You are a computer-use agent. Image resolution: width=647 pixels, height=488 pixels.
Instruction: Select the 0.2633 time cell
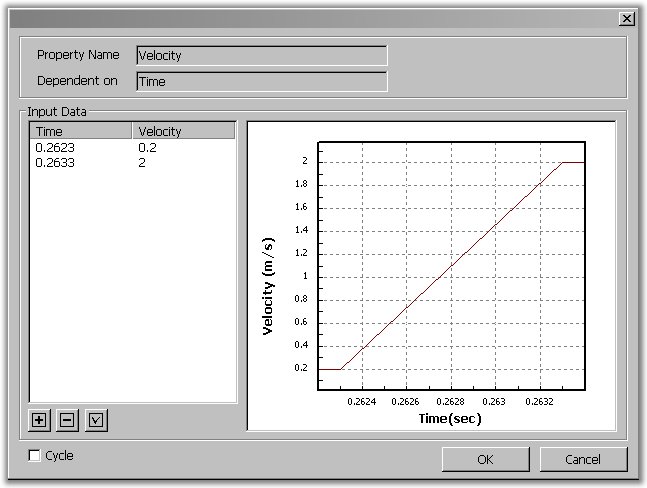pos(55,163)
